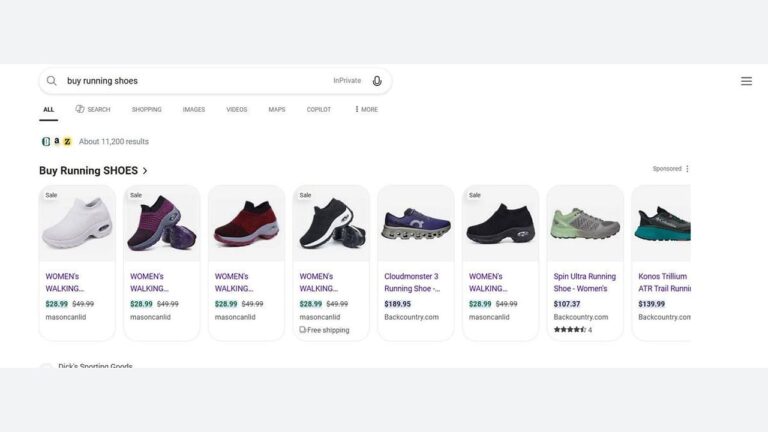768x432 pixels.
Task: Click the Free shipping label
Action: (x=328, y=330)
